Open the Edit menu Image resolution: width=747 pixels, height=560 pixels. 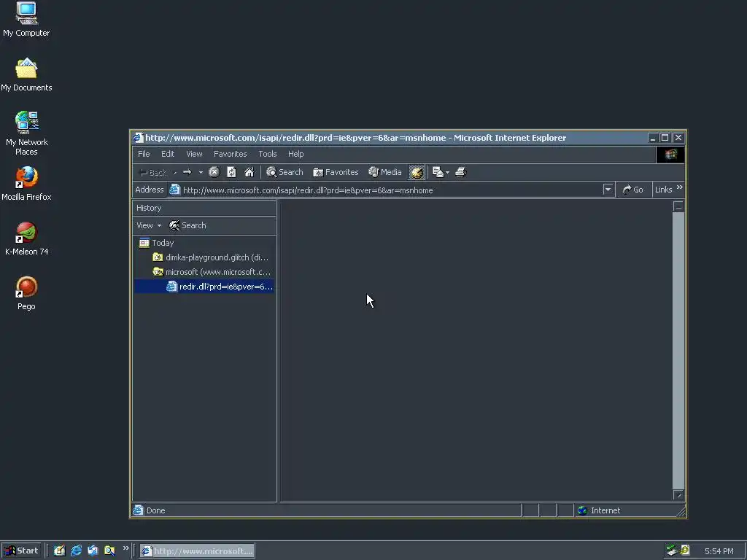pyautogui.click(x=168, y=154)
